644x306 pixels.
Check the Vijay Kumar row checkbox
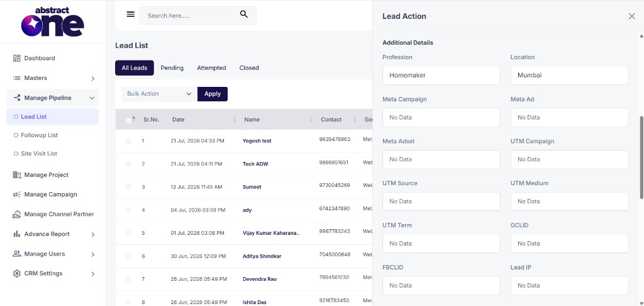128,233
